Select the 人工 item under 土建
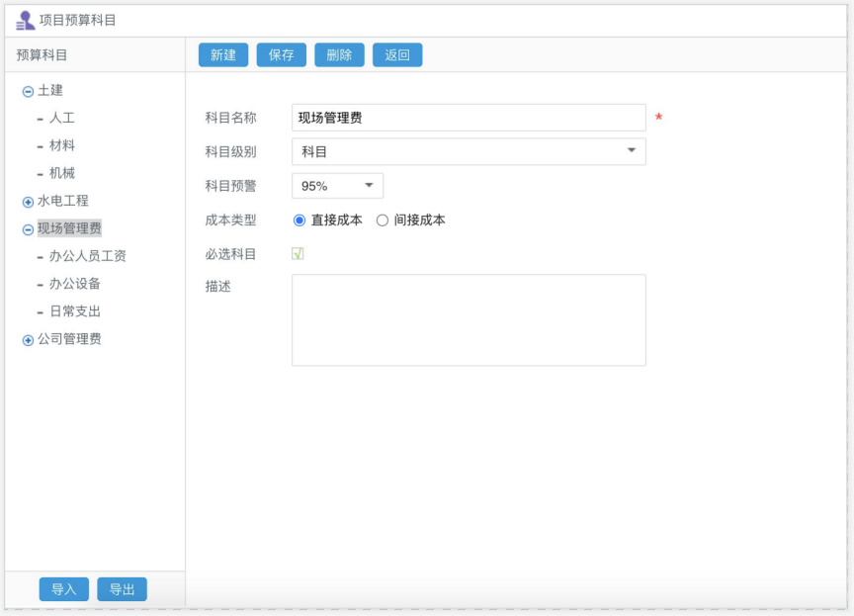Image resolution: width=854 pixels, height=616 pixels. point(61,117)
